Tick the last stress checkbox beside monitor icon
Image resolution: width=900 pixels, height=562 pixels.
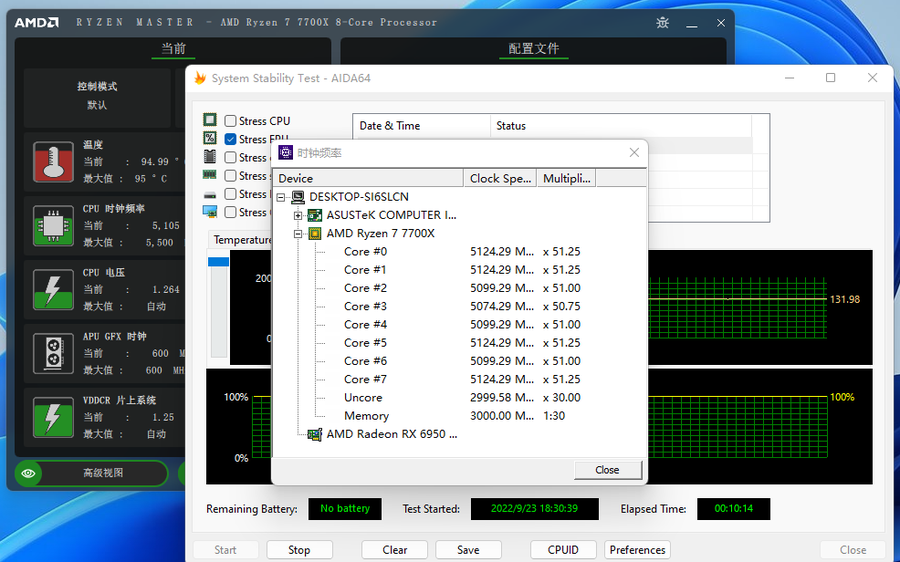coord(231,212)
